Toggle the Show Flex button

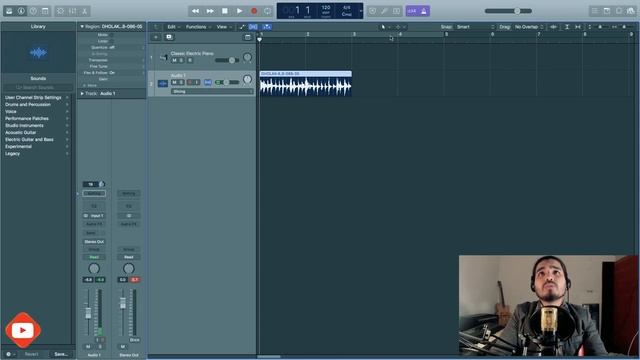[x=253, y=27]
